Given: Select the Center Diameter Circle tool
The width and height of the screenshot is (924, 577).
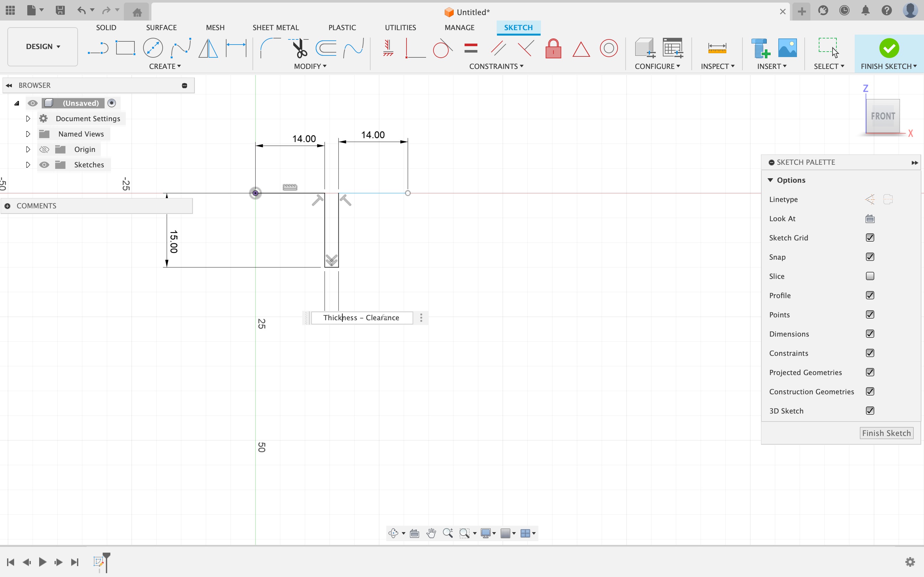Looking at the screenshot, I should [x=153, y=48].
